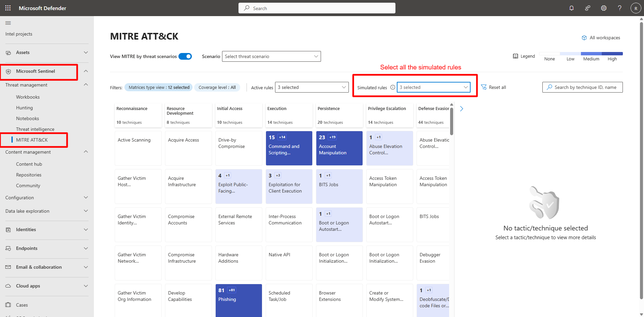644x317 pixels.
Task: Expand the Email & collaboration section
Action: (86, 267)
